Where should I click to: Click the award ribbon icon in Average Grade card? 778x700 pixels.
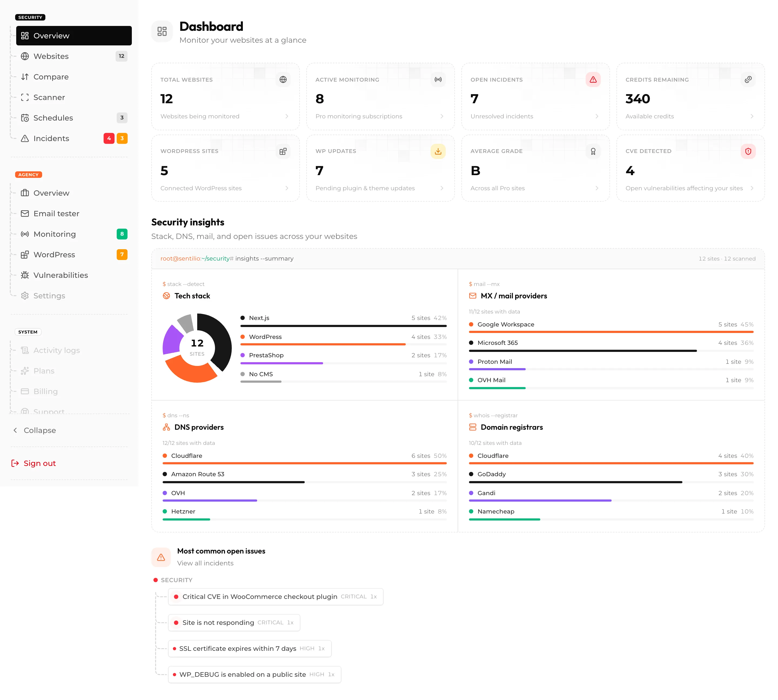point(593,152)
